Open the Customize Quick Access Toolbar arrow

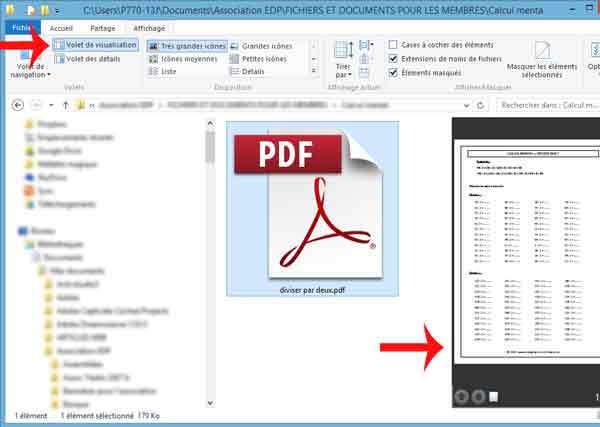tap(57, 11)
